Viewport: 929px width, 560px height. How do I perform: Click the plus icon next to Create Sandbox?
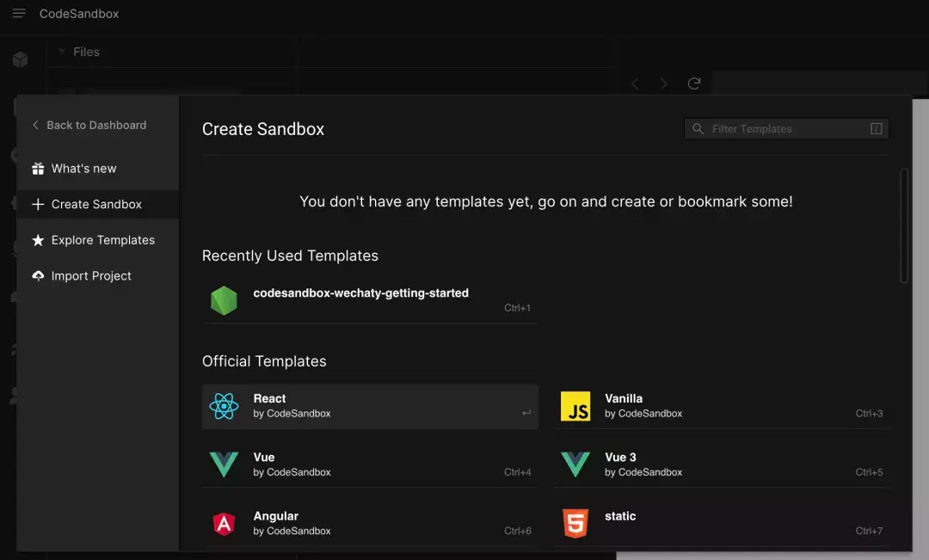click(39, 204)
